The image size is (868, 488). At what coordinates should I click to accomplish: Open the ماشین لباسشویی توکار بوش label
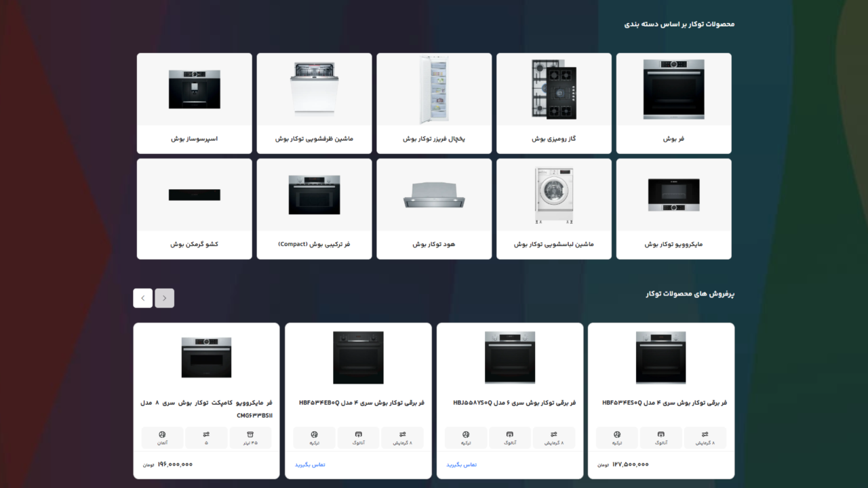point(553,244)
